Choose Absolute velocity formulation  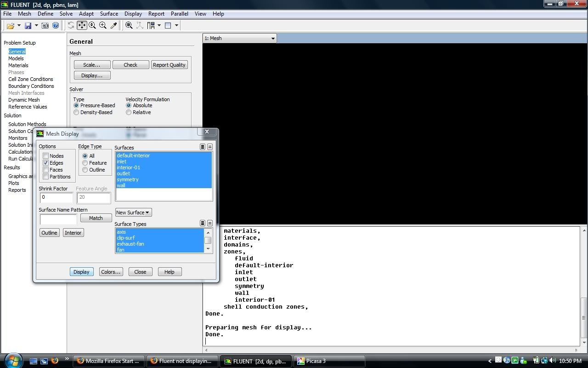pos(129,105)
